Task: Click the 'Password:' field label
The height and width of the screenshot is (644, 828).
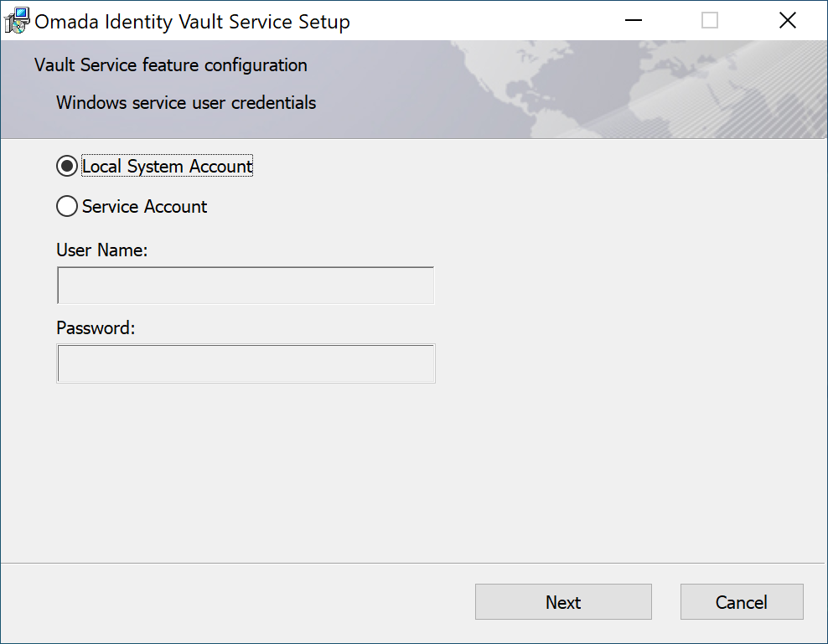Action: pyautogui.click(x=96, y=328)
